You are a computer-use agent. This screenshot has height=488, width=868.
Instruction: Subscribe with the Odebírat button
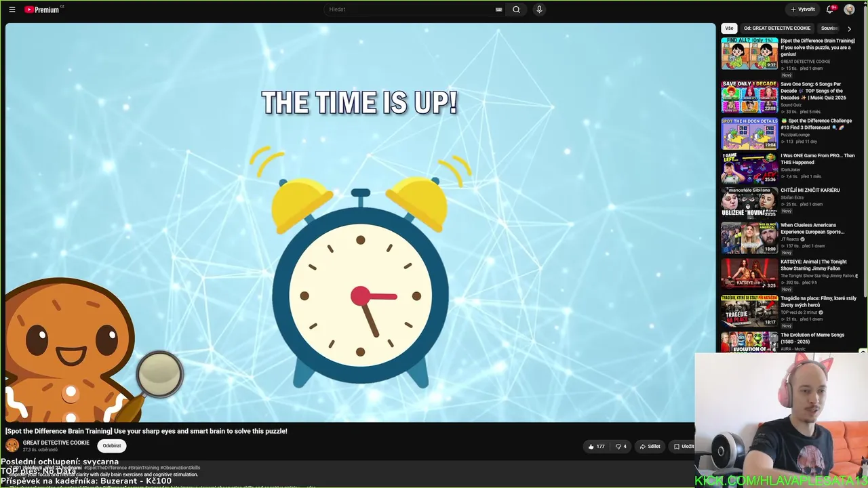coord(112,446)
